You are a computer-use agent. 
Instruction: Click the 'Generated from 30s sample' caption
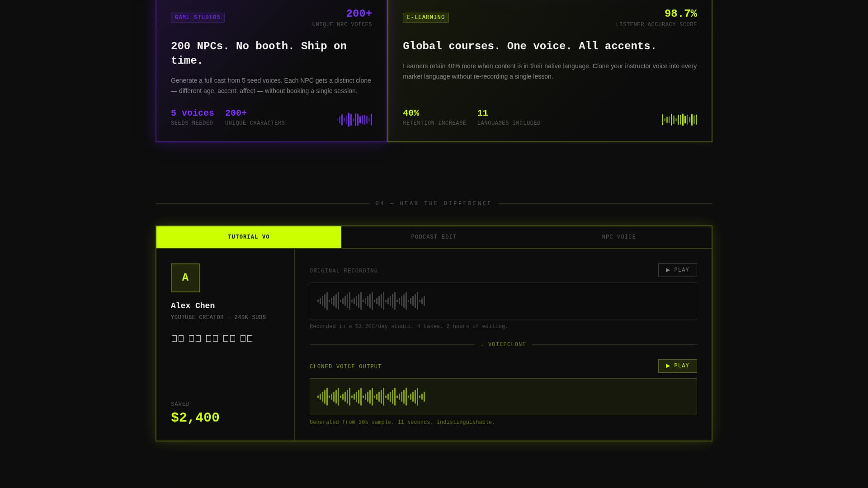[x=402, y=422]
